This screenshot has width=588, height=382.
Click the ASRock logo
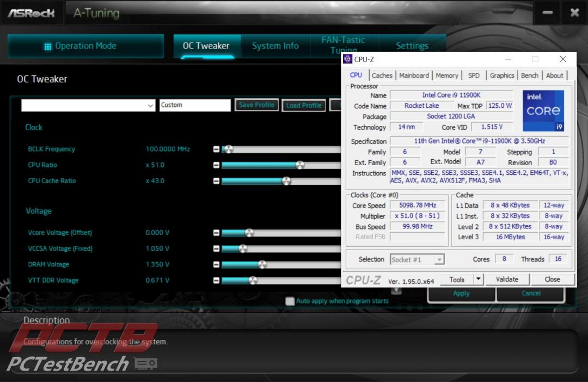pyautogui.click(x=32, y=13)
